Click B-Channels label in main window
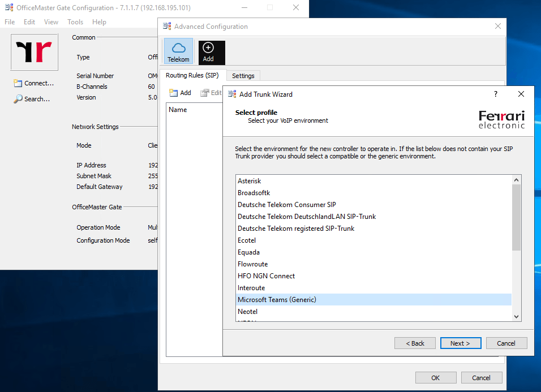Image resolution: width=541 pixels, height=392 pixels. (92, 87)
